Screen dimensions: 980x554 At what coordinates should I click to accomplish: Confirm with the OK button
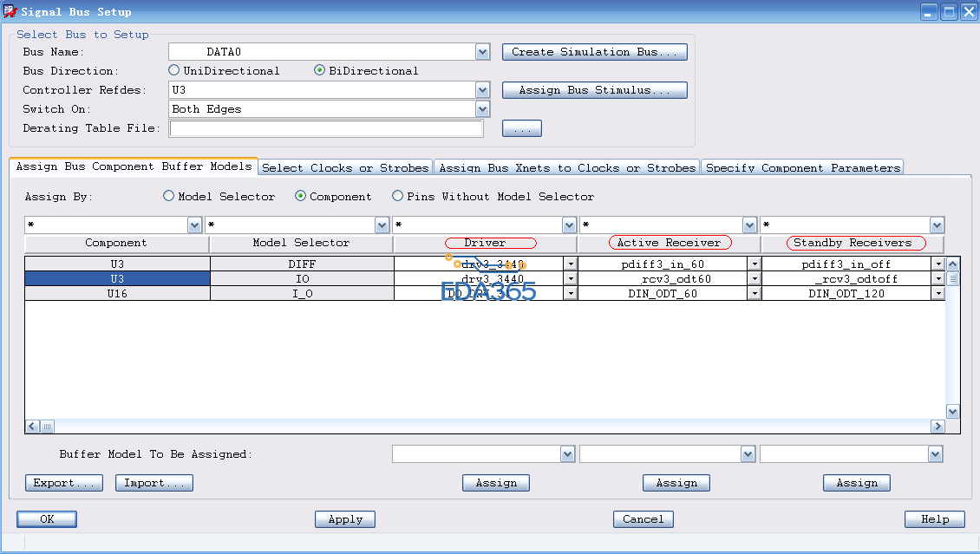pos(47,519)
